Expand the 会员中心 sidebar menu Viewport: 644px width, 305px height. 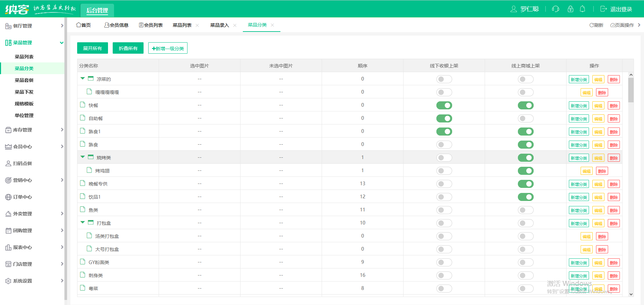coord(62,146)
